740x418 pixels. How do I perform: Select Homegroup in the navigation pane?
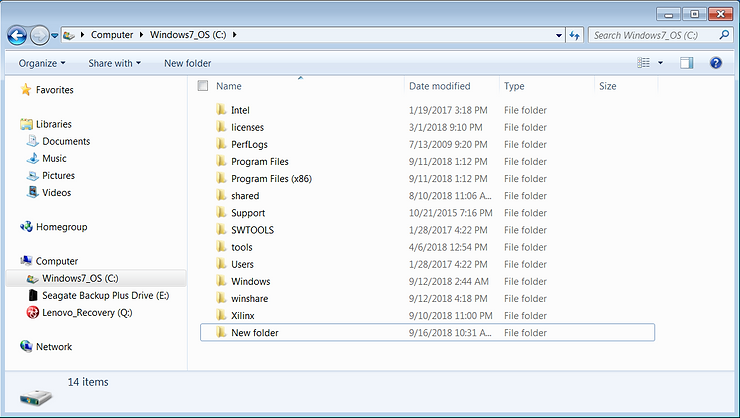pyautogui.click(x=61, y=227)
